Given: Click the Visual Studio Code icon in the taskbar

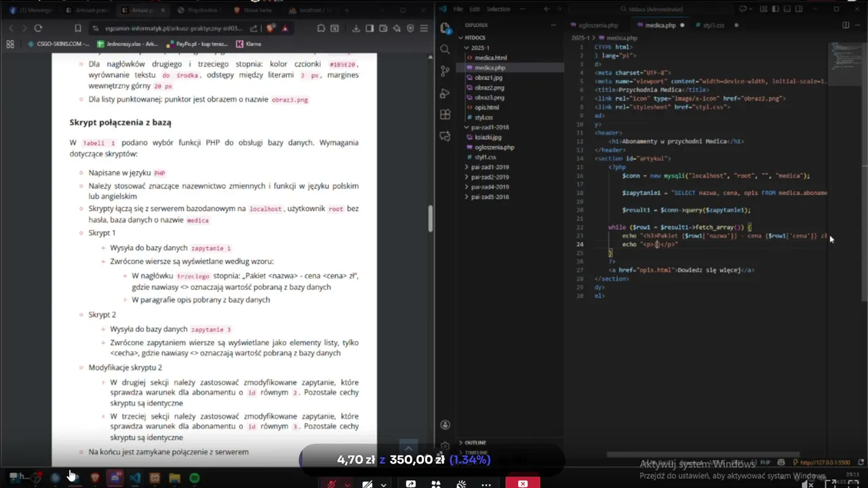Looking at the screenshot, I should tap(134, 478).
